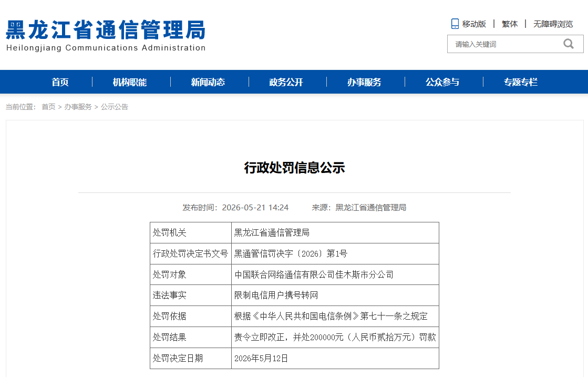
Task: Click 首页 in the breadcrumb
Action: pyautogui.click(x=48, y=107)
